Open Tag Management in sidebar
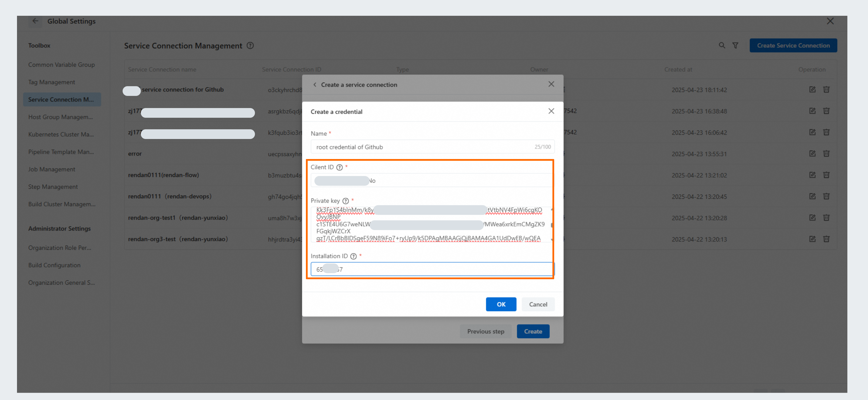 pyautogui.click(x=52, y=82)
